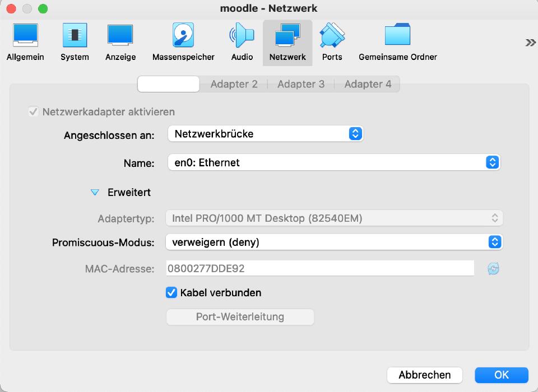The height and width of the screenshot is (392, 538).
Task: Open the Promiscuous-Modus dropdown
Action: [333, 242]
